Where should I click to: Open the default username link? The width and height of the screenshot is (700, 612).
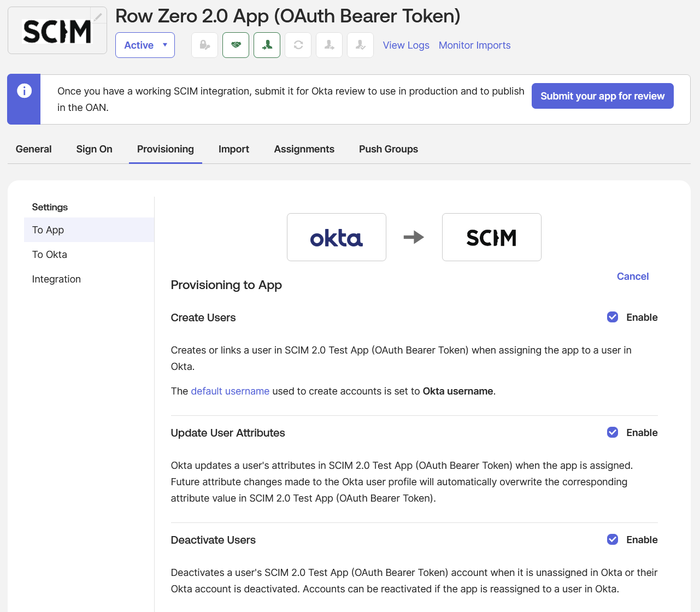[x=230, y=391]
